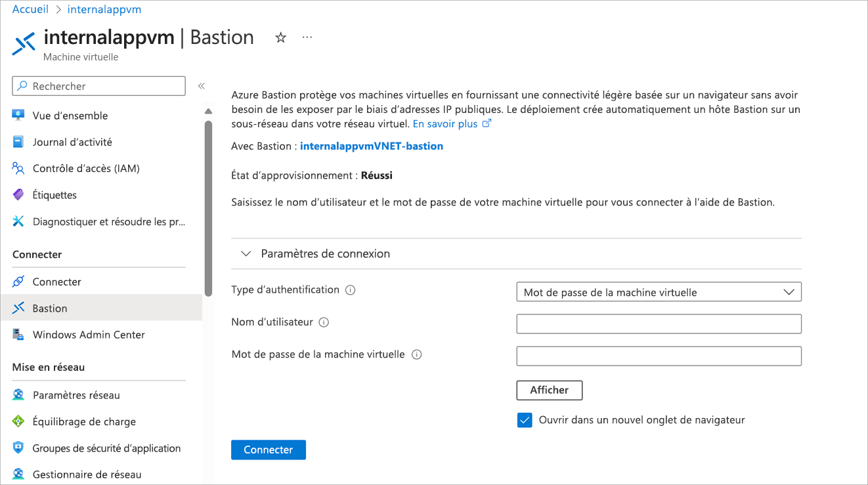
Task: Click the Vue d'ensemble monitor icon
Action: coord(18,116)
